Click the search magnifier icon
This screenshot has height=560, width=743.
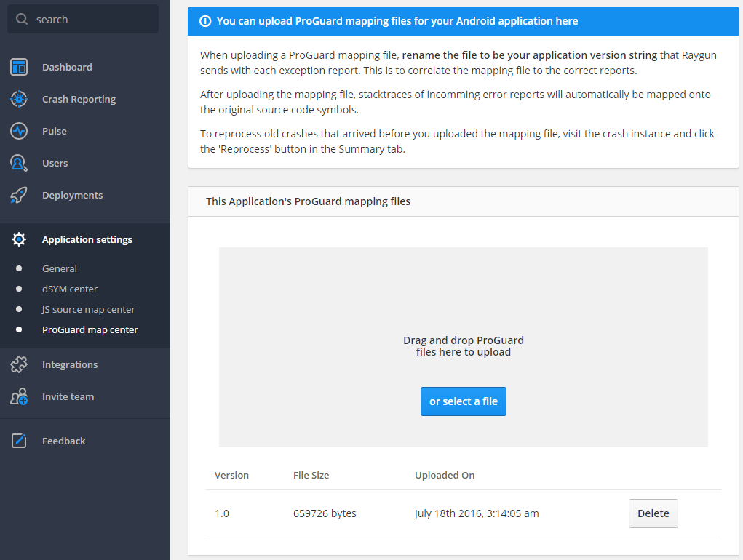coord(22,19)
